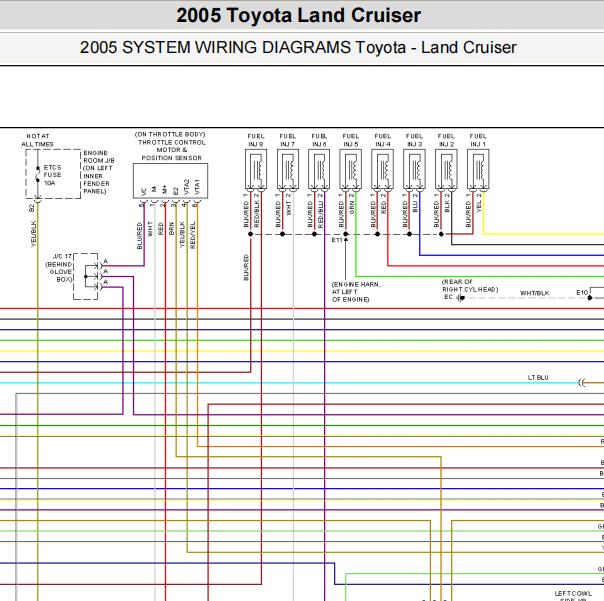The height and width of the screenshot is (601, 604).
Task: Click the 'HOT AT ALL TIMES' label
Action: 37,140
